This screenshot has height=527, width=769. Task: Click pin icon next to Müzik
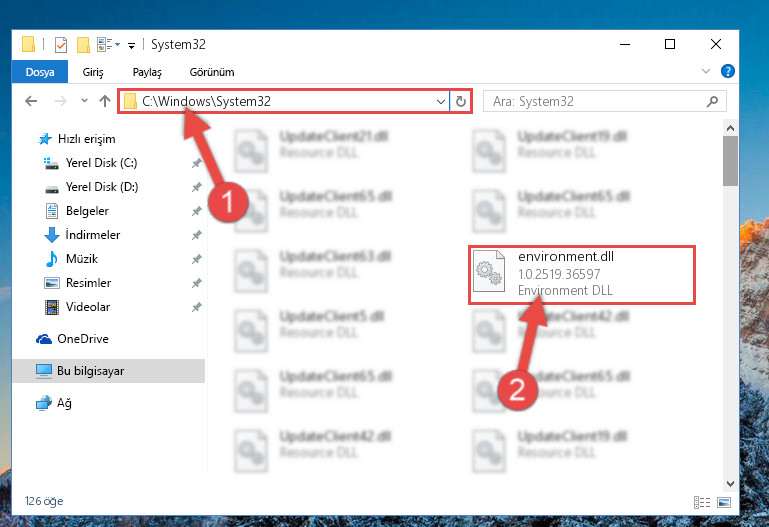[197, 259]
